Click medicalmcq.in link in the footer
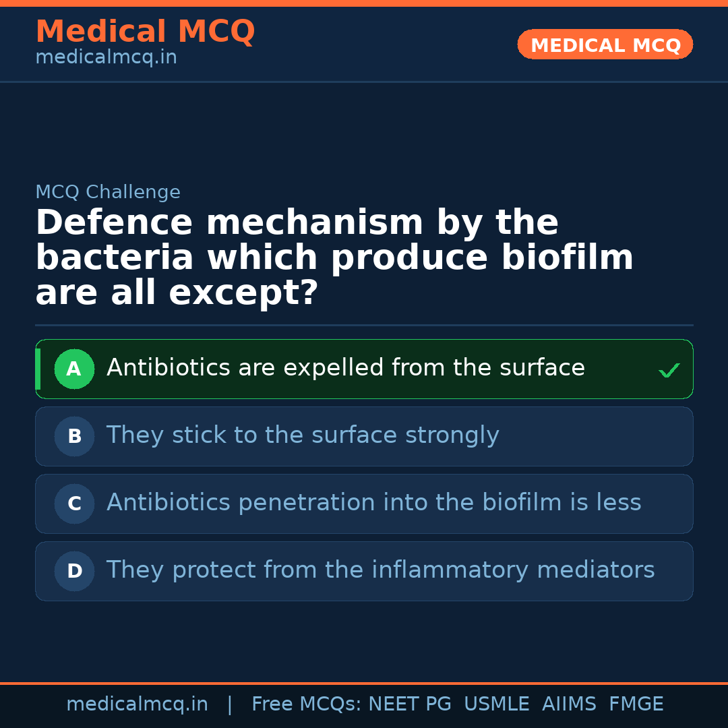This screenshot has height=728, width=728. coord(137,704)
